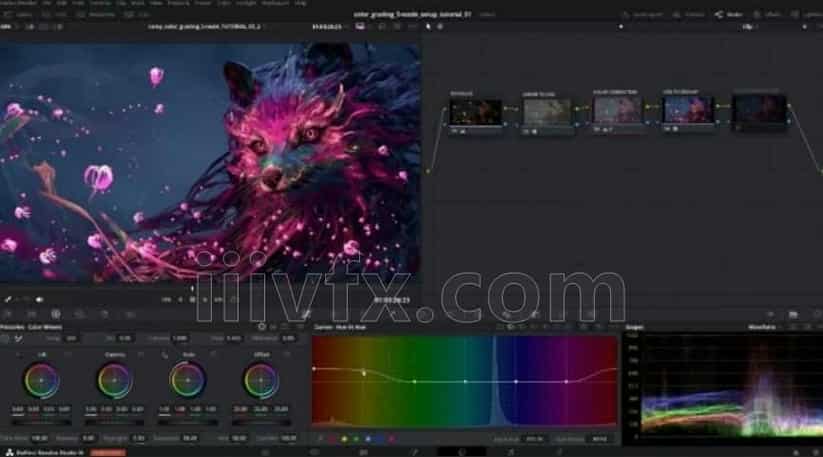Switch to the Deliver page icon
The height and width of the screenshot is (457, 823).
[x=560, y=452]
